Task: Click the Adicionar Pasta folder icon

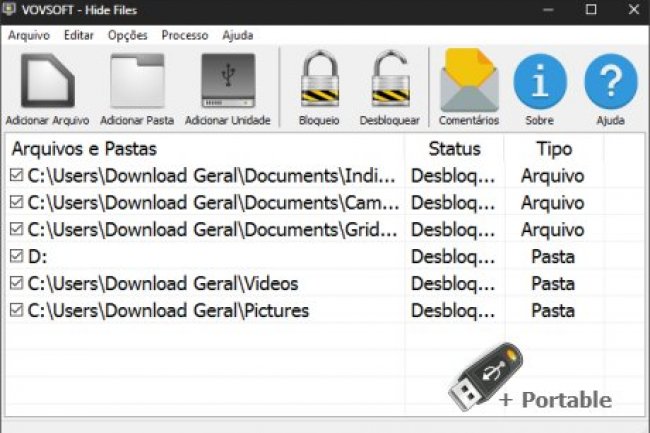Action: pyautogui.click(x=137, y=80)
